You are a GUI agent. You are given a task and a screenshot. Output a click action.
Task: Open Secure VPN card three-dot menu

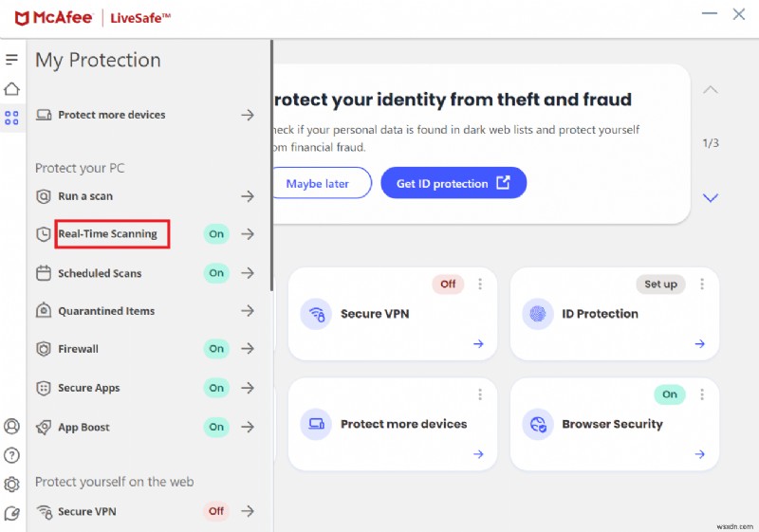(481, 284)
